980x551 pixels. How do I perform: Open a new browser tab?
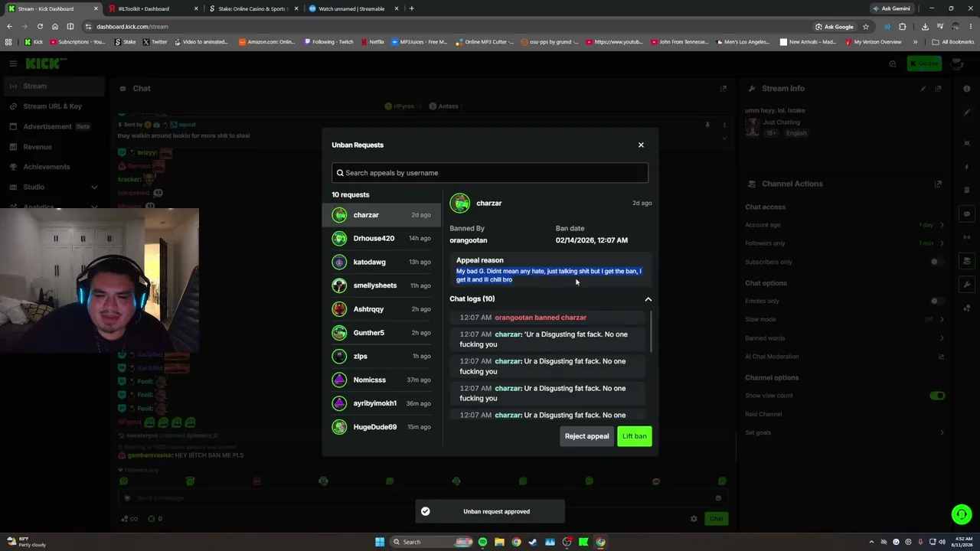click(x=412, y=8)
